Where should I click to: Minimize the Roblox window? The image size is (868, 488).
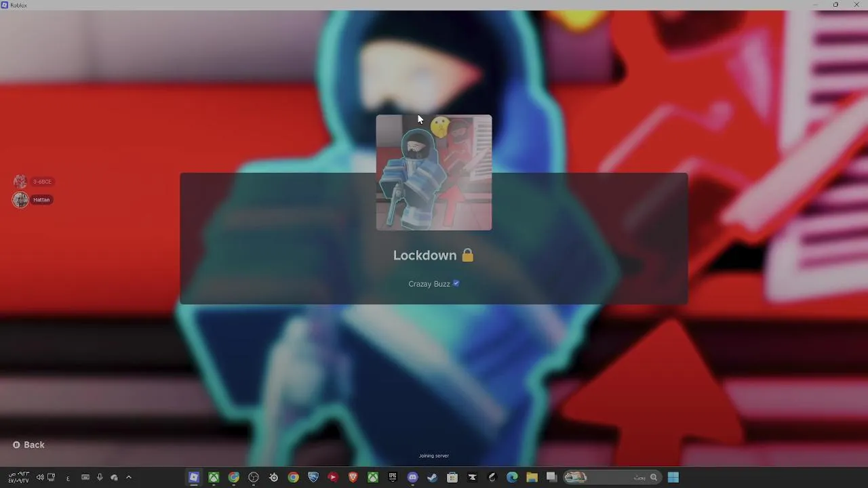(x=815, y=5)
